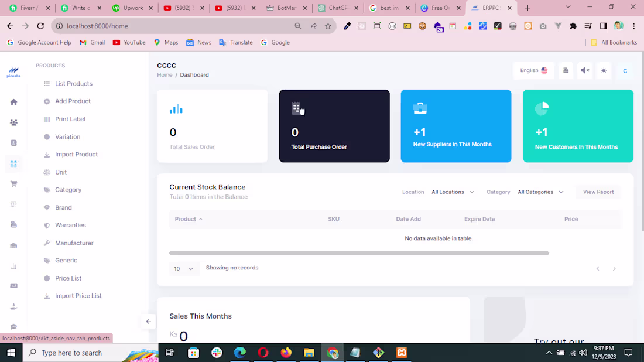Open Brand menu item
Screen dimensions: 644x362
click(63, 207)
